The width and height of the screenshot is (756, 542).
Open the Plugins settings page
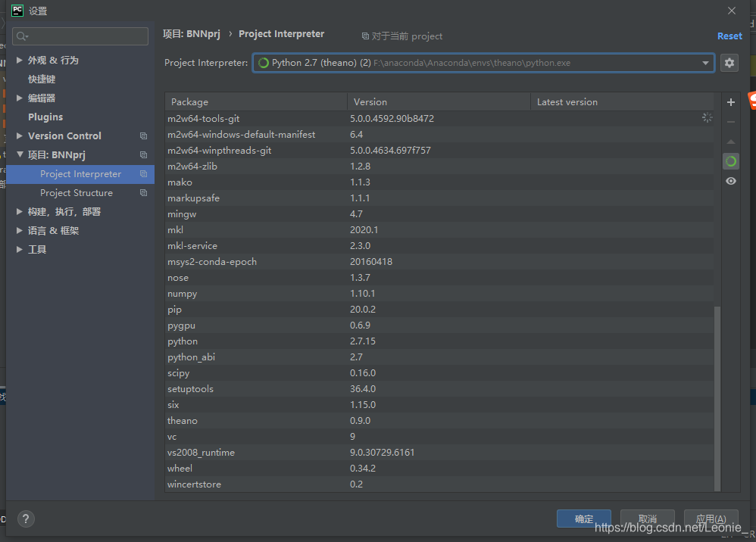pos(45,117)
